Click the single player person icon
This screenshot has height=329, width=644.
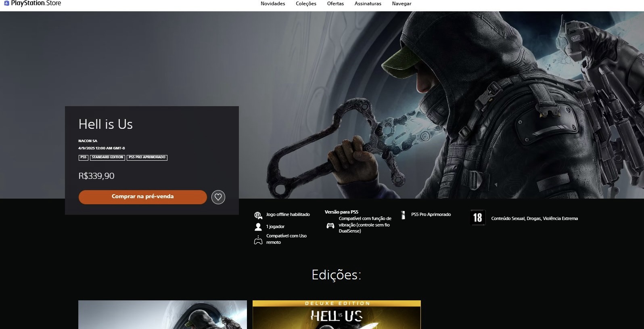pos(258,227)
